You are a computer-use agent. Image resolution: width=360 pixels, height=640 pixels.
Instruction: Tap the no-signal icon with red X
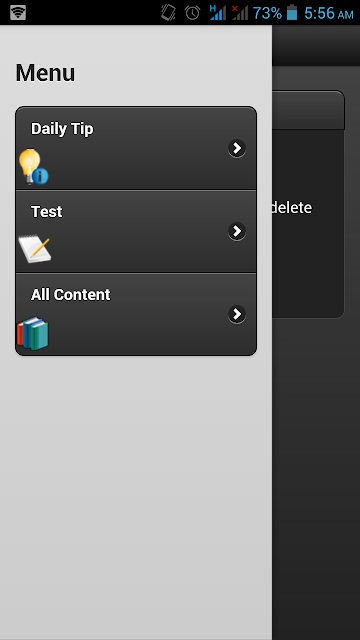coord(240,13)
